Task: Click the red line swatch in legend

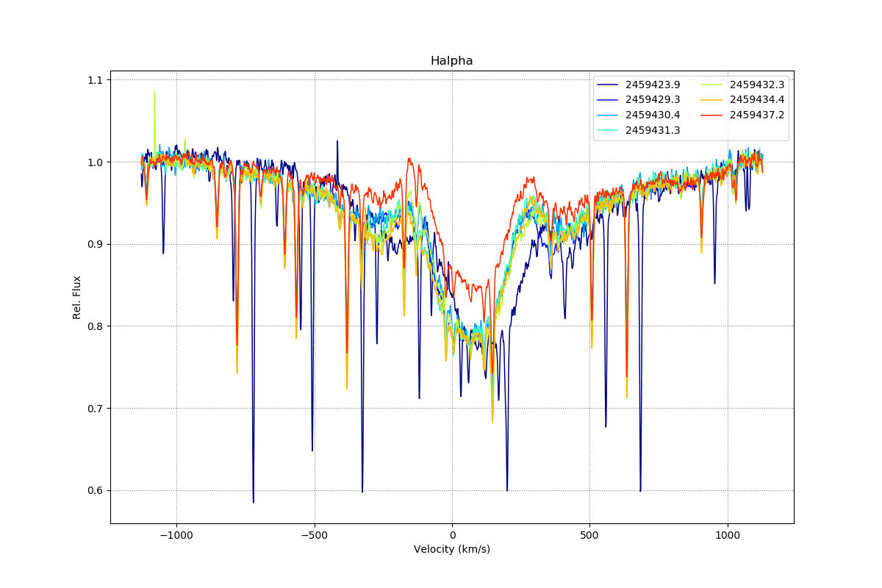Action: [712, 115]
